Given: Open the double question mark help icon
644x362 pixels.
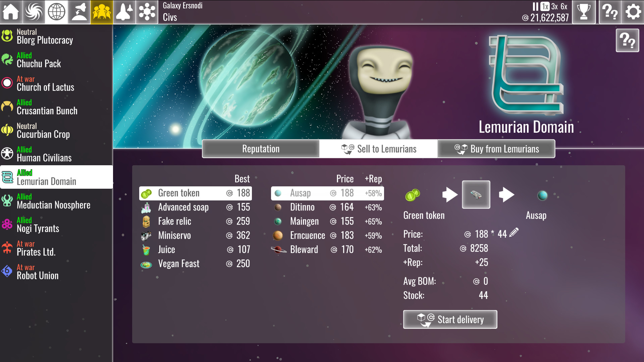Looking at the screenshot, I should (610, 12).
